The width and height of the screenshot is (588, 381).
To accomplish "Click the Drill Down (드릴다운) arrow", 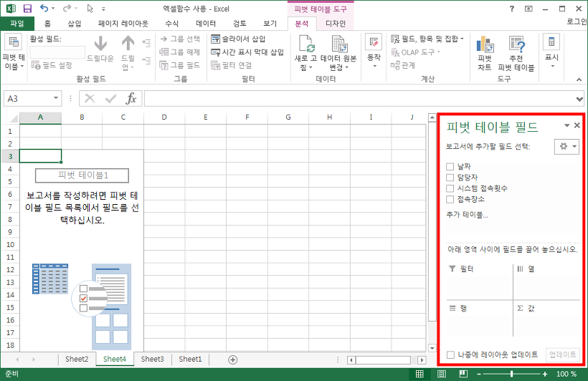I will 100,49.
